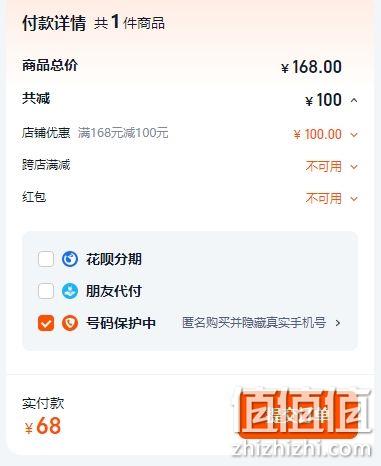The width and height of the screenshot is (381, 466).
Task: Uncheck the 号码保护中 checkbox
Action: [46, 323]
